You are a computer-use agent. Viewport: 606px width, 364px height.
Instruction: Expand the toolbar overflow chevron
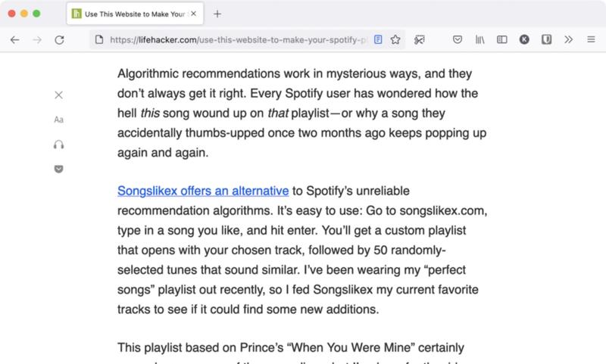tap(569, 39)
